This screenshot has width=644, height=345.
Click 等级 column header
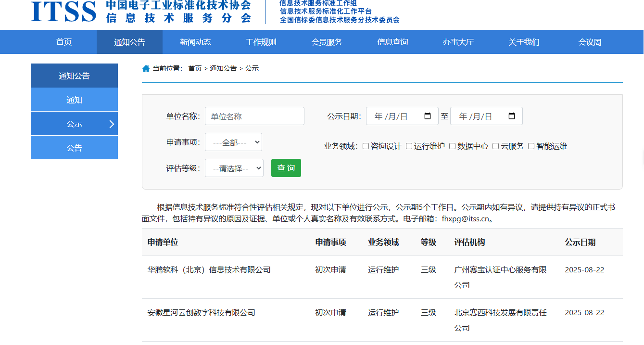coord(429,242)
